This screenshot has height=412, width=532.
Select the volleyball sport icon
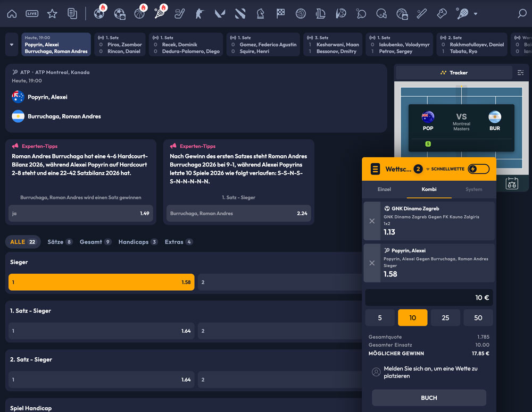(x=301, y=14)
